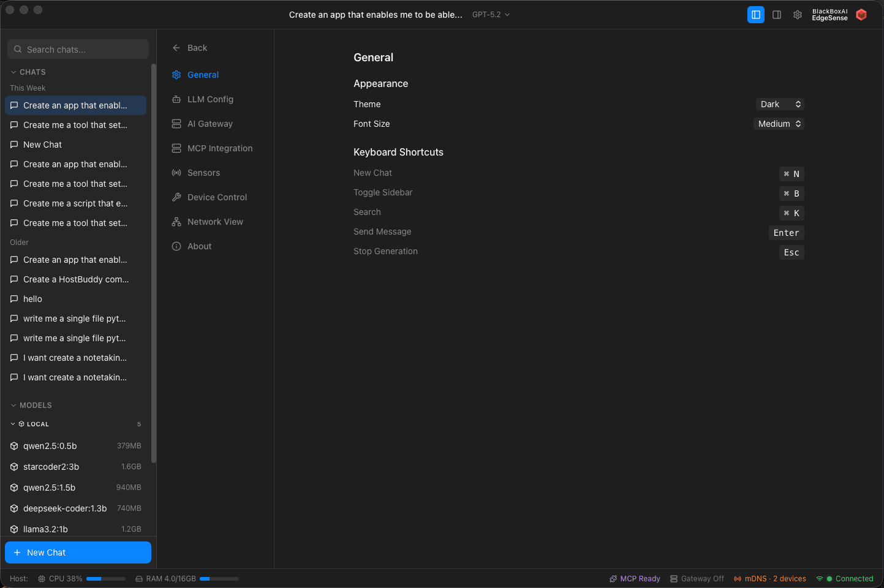This screenshot has width=884, height=588.
Task: Open the Sensors settings icon
Action: click(x=176, y=173)
